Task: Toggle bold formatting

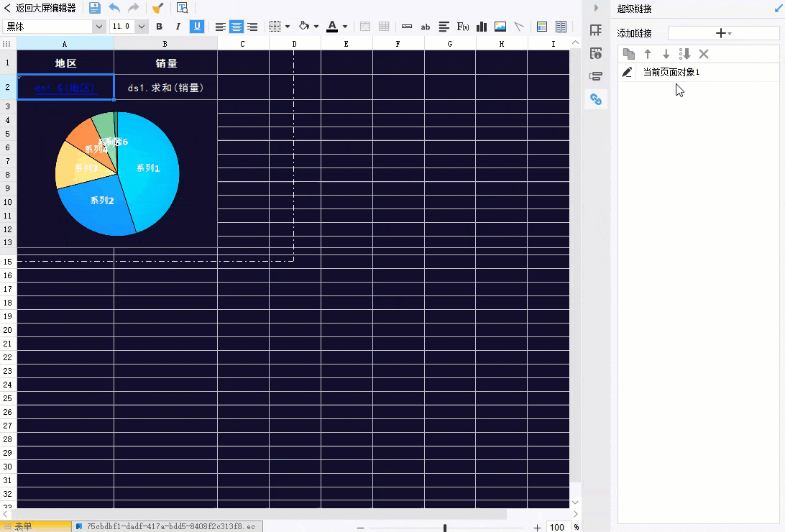Action: (x=160, y=27)
